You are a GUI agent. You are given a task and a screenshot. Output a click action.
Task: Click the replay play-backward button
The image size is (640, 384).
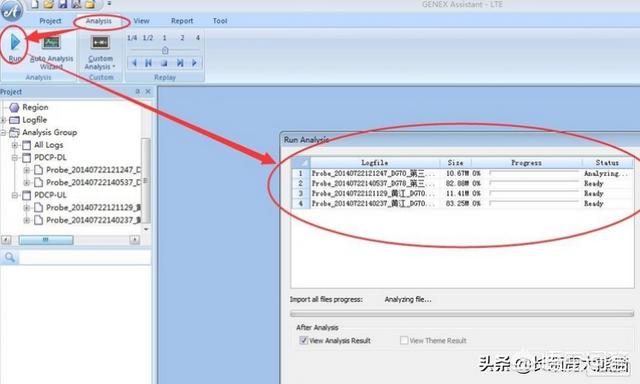coord(134,63)
